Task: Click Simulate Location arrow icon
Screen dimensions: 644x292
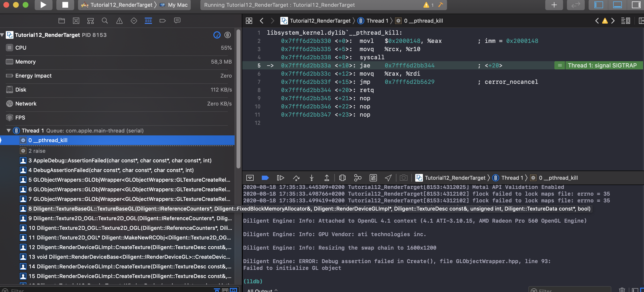Action: click(x=388, y=178)
